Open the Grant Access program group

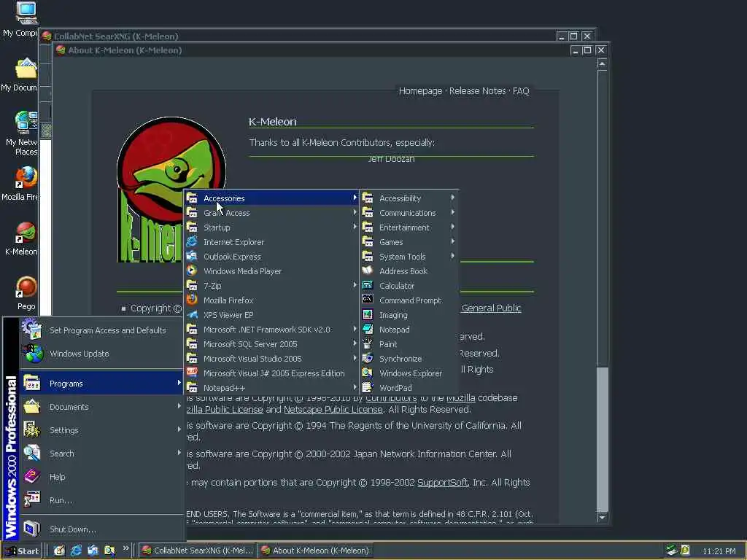271,213
